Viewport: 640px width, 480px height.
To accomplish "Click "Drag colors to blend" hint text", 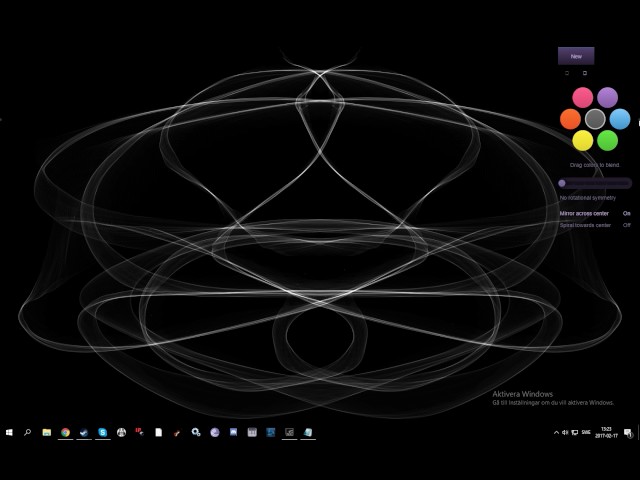I will (x=595, y=165).
